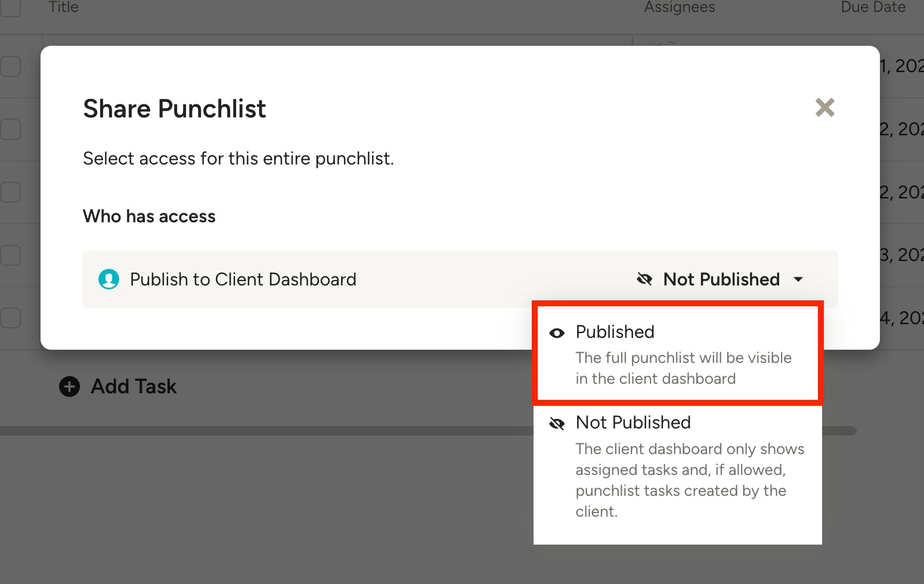Check the second task row checkbox
The width and height of the screenshot is (924, 584).
point(10,129)
